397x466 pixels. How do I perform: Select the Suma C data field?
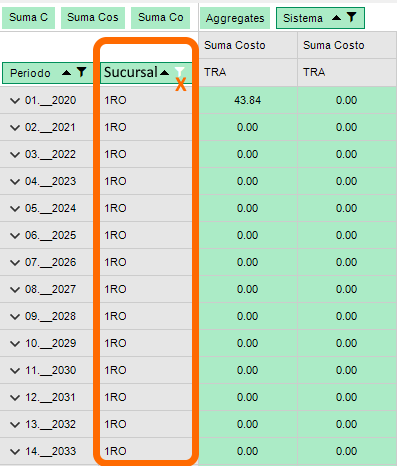28,18
